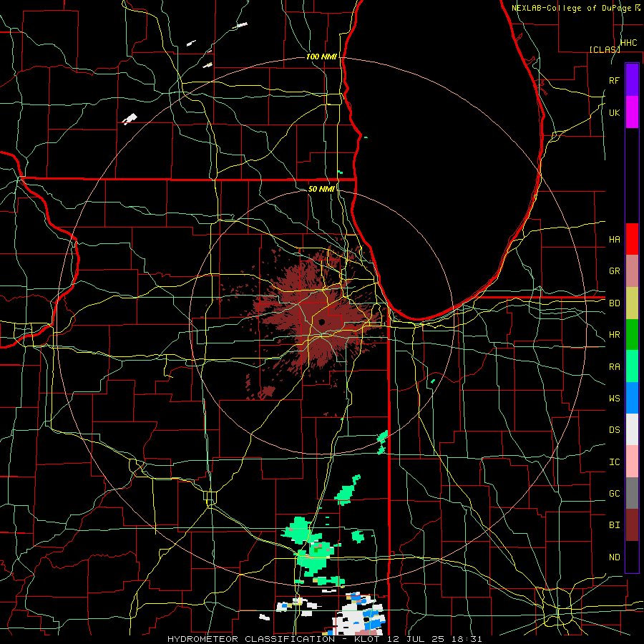This screenshot has width=644, height=644.
Task: Click the purple RF legend color swatch
Action: click(632, 80)
